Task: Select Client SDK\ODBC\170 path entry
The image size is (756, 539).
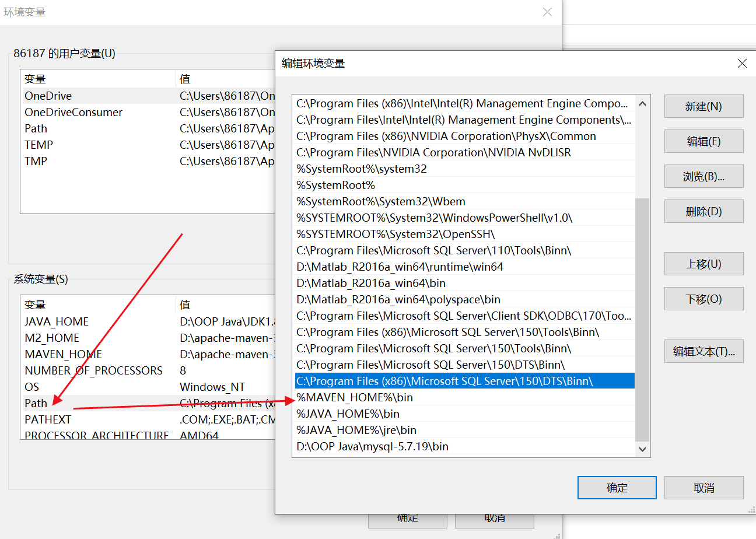Action: tap(464, 316)
